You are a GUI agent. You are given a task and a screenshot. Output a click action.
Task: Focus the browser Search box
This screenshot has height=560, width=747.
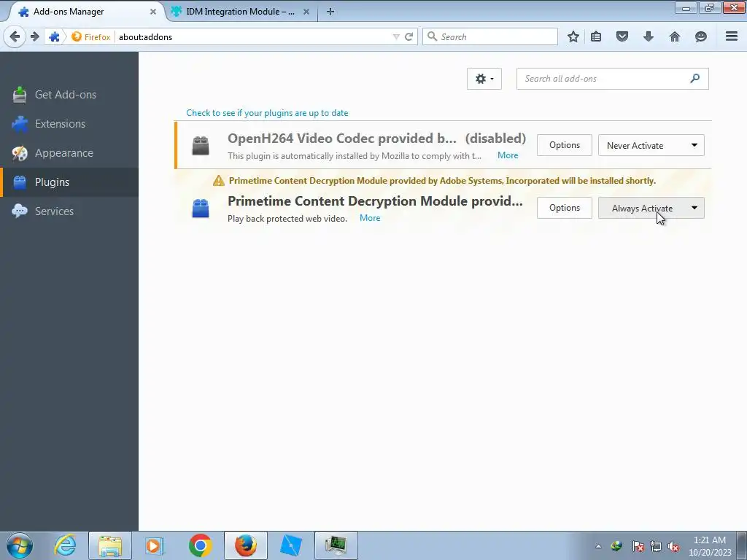pos(490,36)
